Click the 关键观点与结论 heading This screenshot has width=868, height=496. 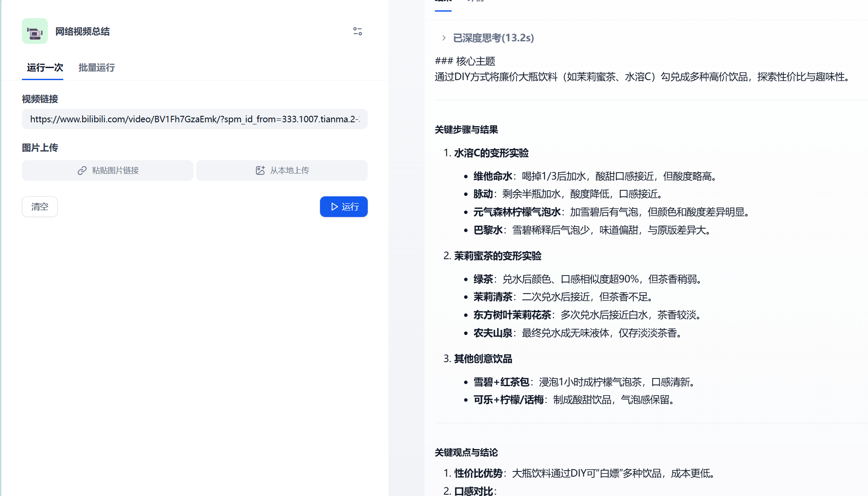(x=466, y=453)
